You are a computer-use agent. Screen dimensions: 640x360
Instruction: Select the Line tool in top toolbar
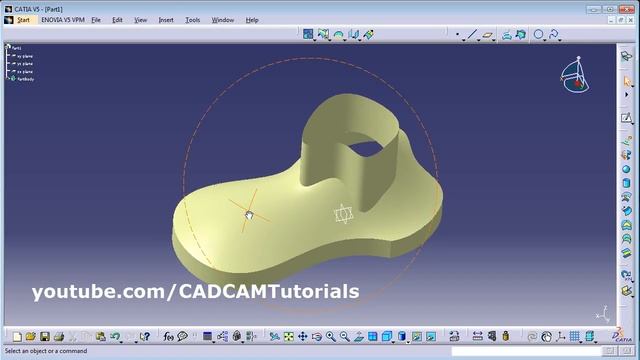tap(472, 35)
